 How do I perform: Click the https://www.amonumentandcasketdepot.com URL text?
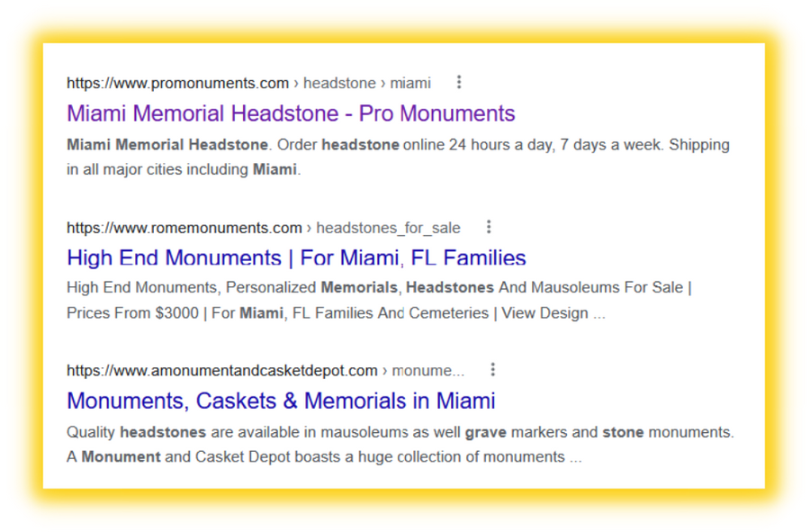221,370
